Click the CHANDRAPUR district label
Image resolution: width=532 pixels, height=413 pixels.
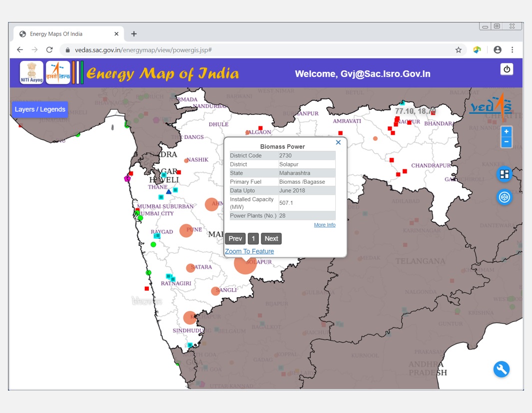pos(431,165)
